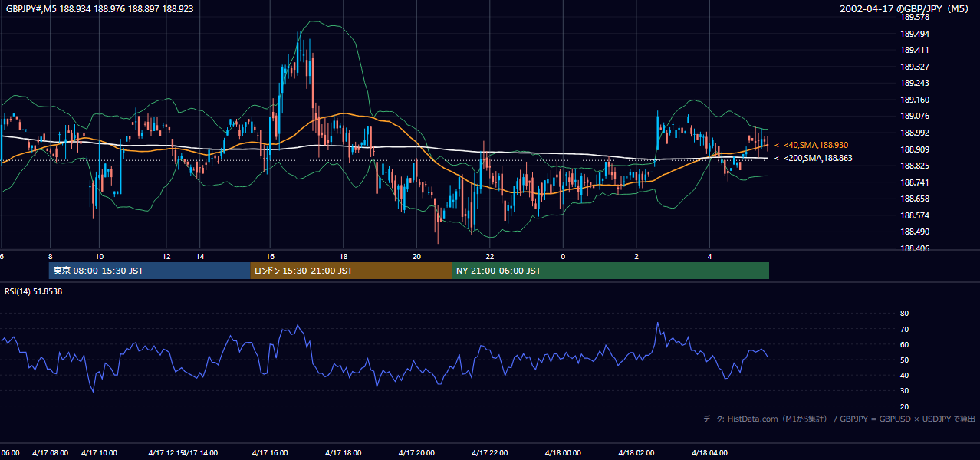Click the RSI scale value 40

pyautogui.click(x=904, y=375)
